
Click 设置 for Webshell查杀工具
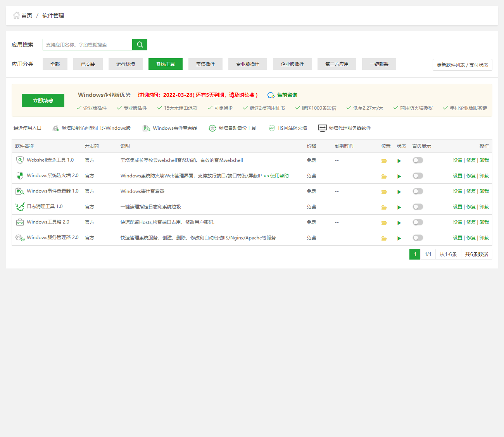point(457,160)
